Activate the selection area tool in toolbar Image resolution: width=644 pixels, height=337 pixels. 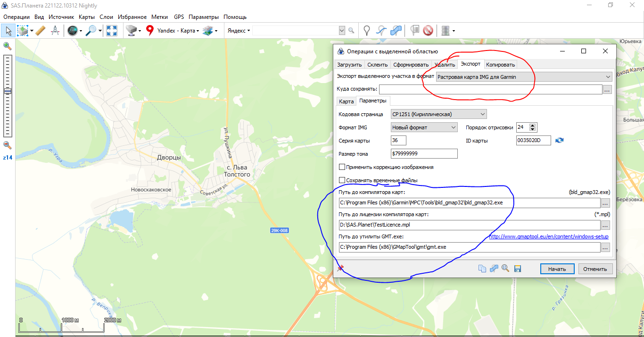point(23,31)
